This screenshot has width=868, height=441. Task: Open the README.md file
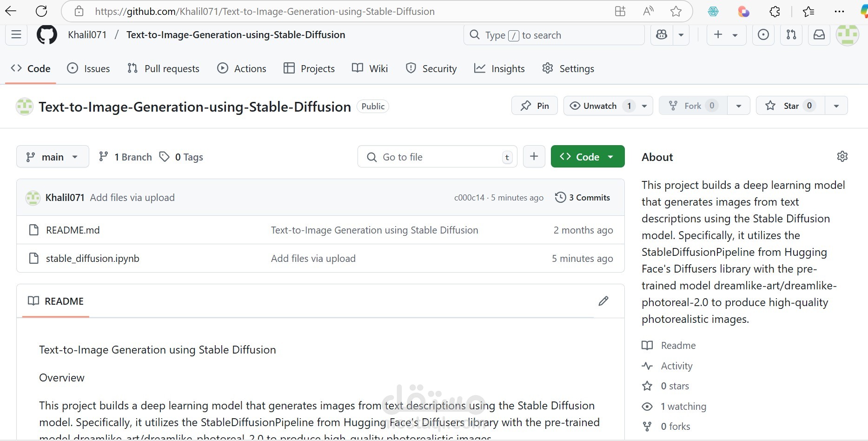(73, 230)
